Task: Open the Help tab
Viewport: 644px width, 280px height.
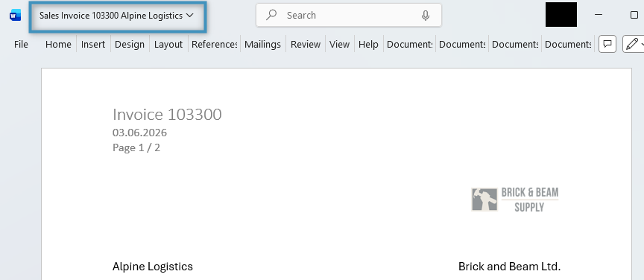Action: tap(368, 45)
